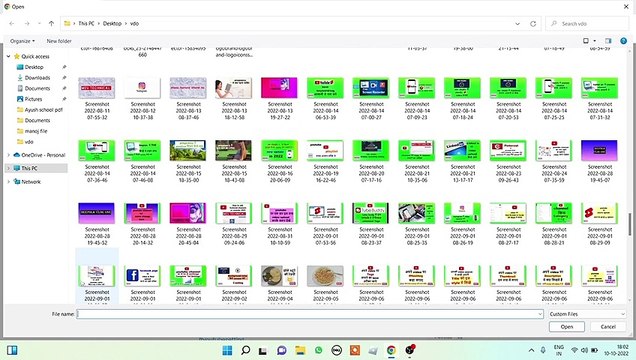Open volume speaker icon in tray
This screenshot has width=636, height=360.
[584, 350]
